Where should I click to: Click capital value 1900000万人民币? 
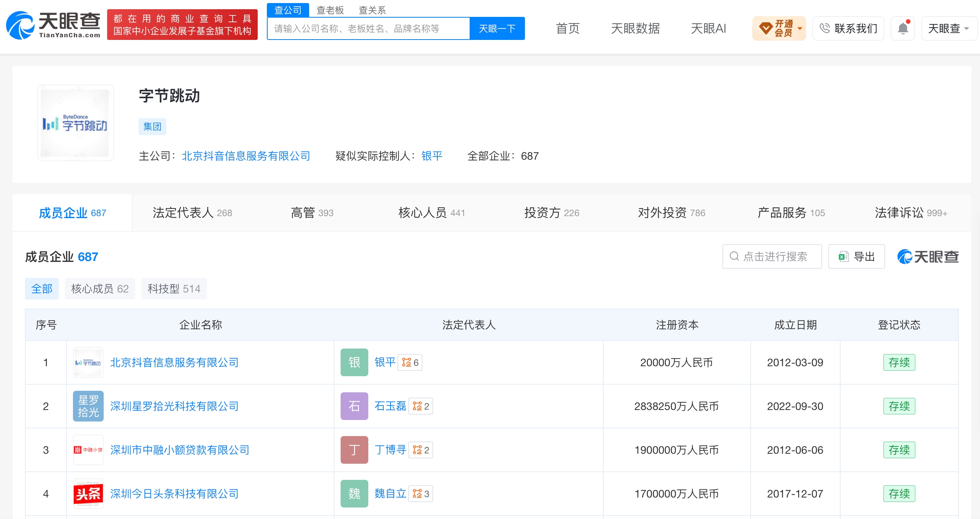point(676,450)
